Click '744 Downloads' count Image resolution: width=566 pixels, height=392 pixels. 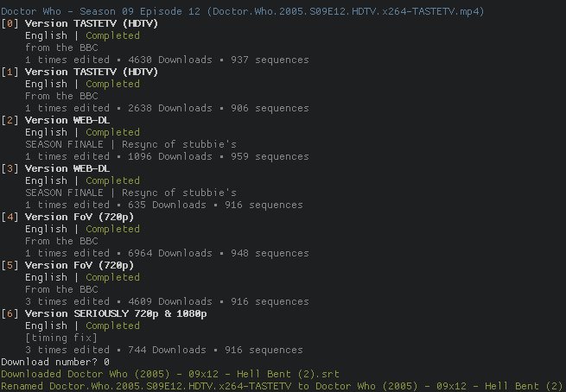click(x=167, y=350)
